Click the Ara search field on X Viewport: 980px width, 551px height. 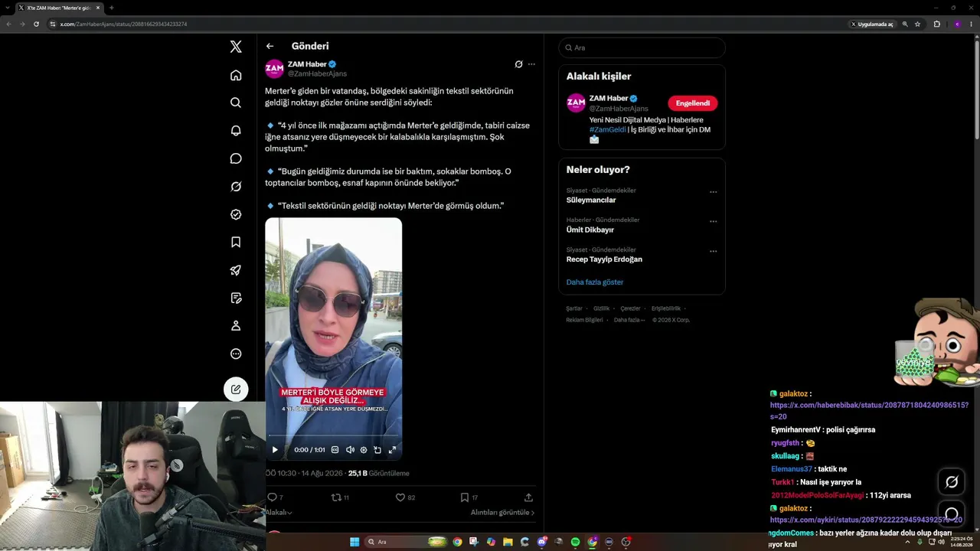tap(642, 47)
